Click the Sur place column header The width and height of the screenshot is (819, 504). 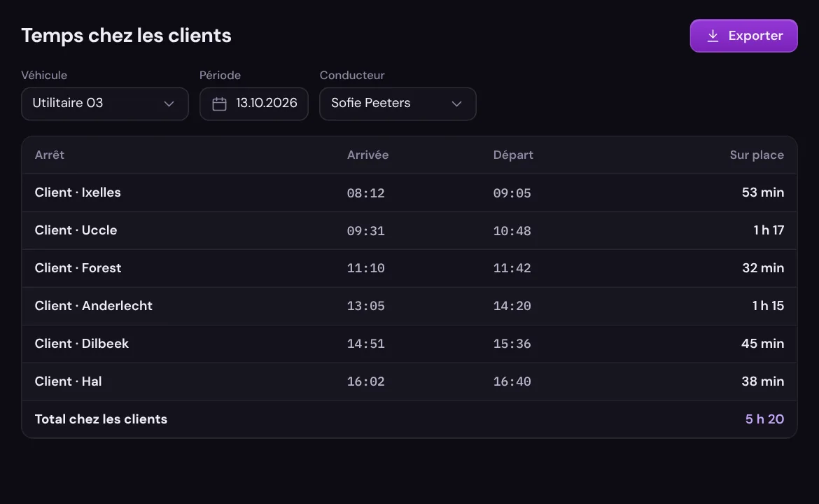[756, 155]
